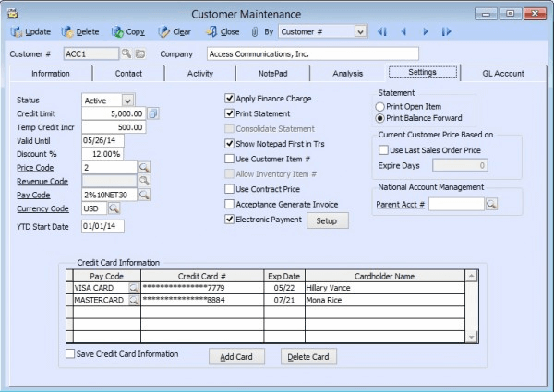The width and height of the screenshot is (554, 392).
Task: Open lookup in VISA CARD row
Action: pyautogui.click(x=134, y=288)
